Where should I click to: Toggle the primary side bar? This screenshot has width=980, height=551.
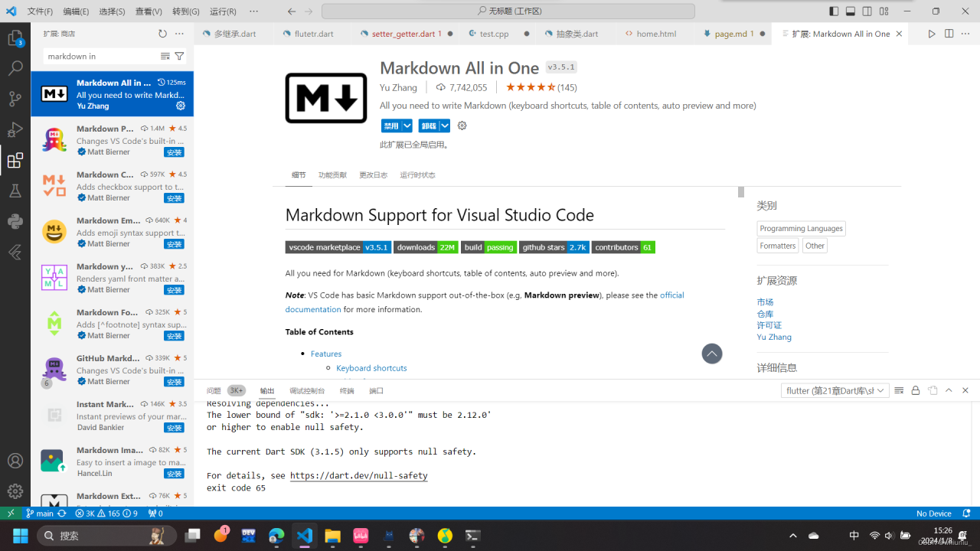(834, 11)
